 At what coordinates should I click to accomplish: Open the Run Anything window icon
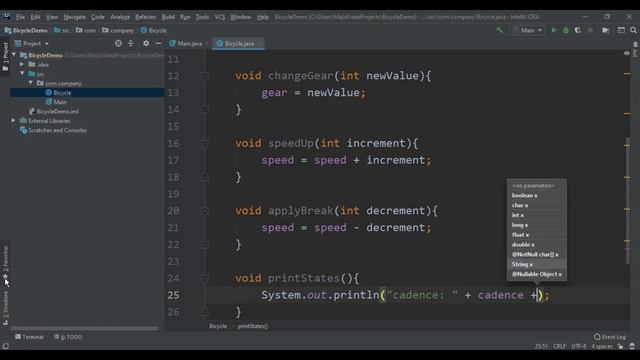click(x=621, y=30)
